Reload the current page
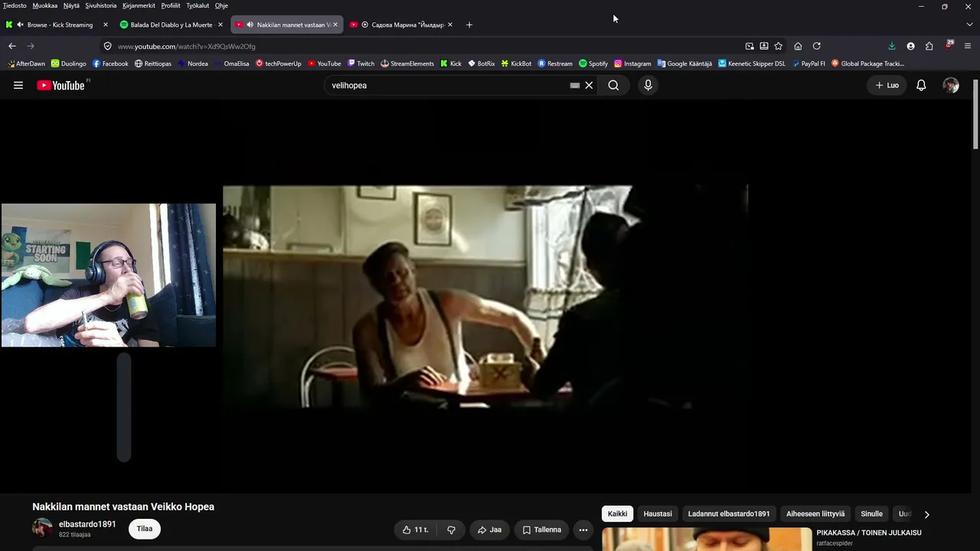 pyautogui.click(x=816, y=46)
